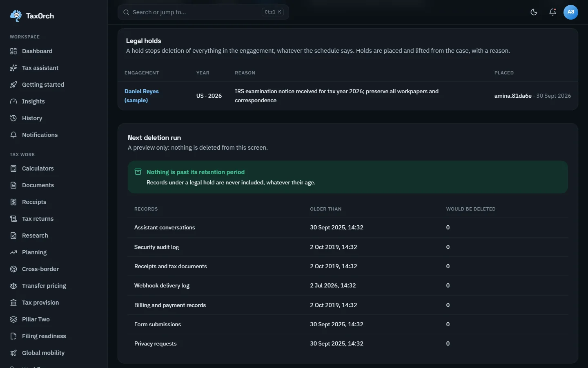The image size is (588, 368).
Task: Toggle dark mode moon icon
Action: (x=534, y=12)
